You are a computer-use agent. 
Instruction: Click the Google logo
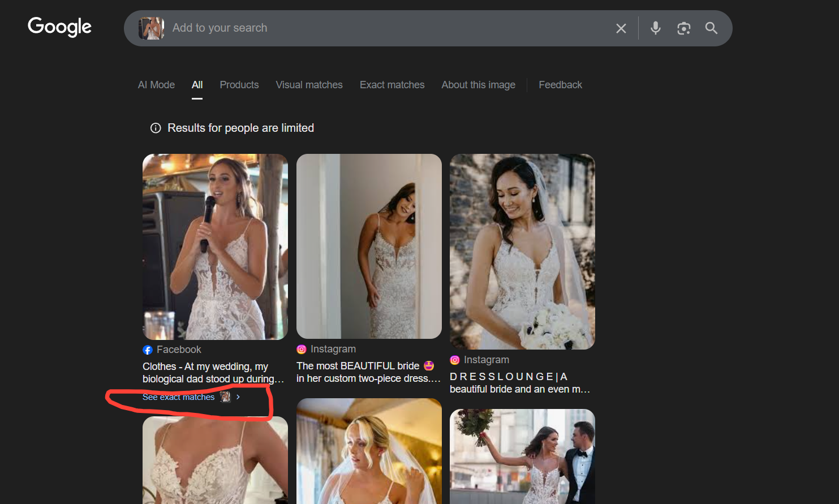click(59, 27)
